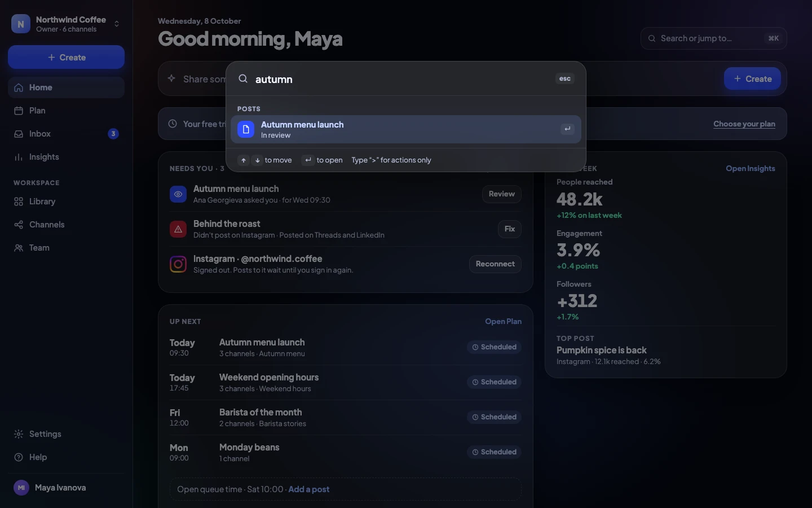Click the Inbox unread count badge
The image size is (812, 508).
click(113, 134)
